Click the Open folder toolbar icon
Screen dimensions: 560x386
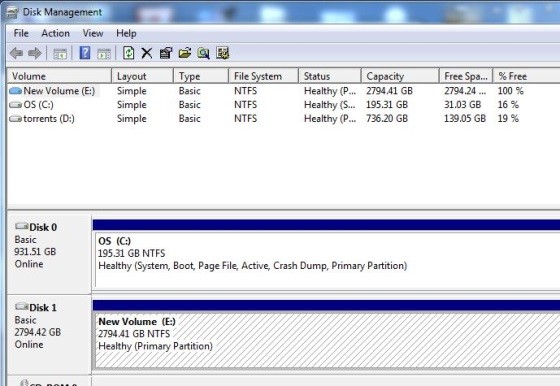[185, 53]
